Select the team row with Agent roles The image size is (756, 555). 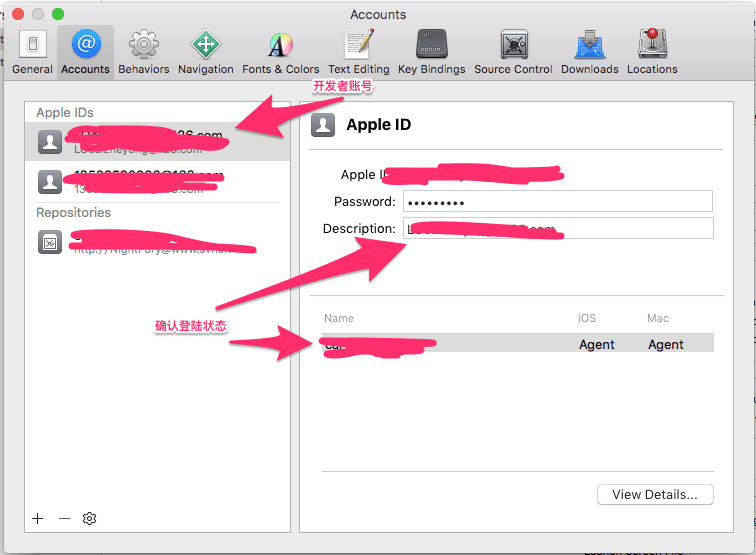pyautogui.click(x=518, y=344)
